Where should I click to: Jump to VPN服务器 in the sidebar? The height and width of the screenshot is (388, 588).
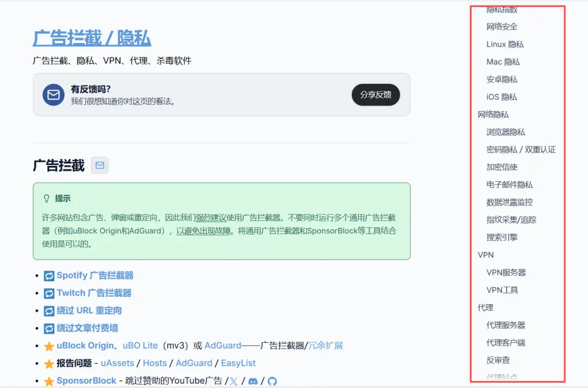point(506,273)
